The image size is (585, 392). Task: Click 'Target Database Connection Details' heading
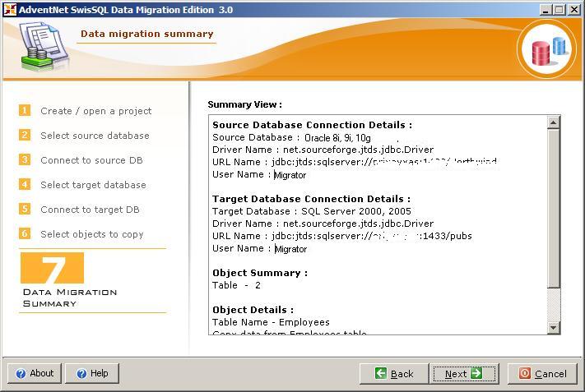(x=312, y=199)
